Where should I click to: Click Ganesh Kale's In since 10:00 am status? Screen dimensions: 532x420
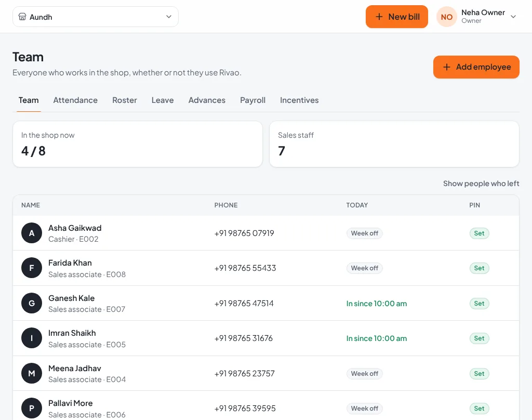click(x=377, y=304)
